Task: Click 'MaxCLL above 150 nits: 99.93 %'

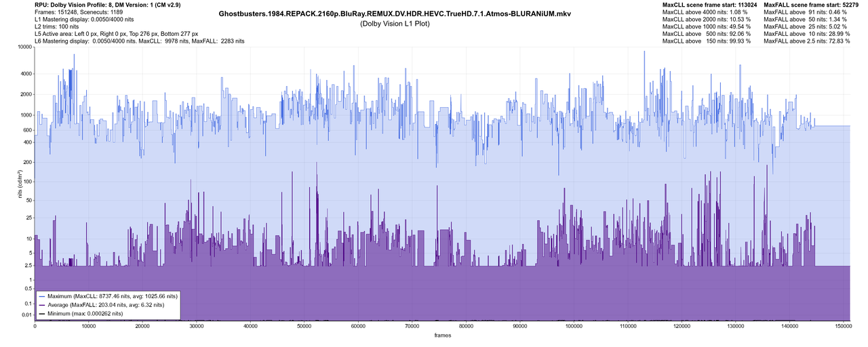Action: point(707,42)
